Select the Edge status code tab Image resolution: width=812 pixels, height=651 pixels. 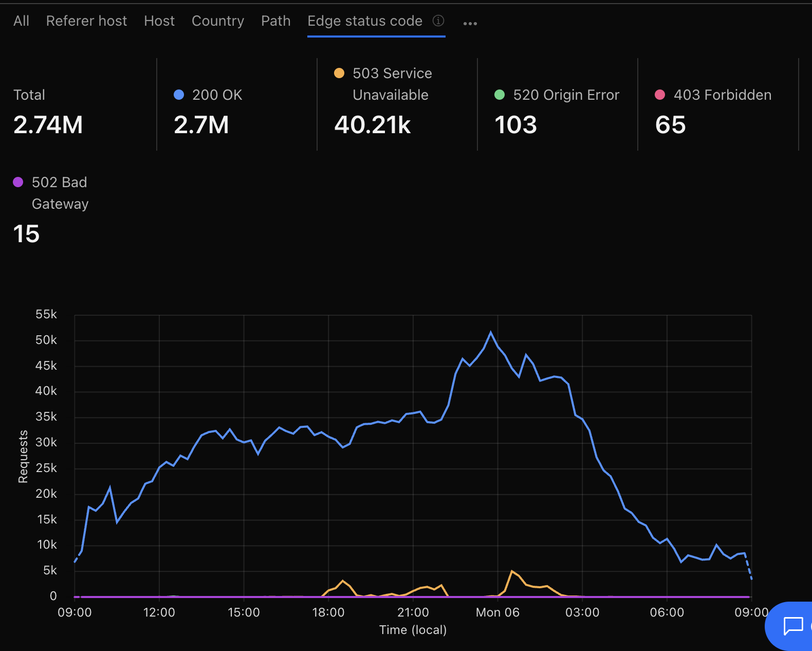point(365,21)
